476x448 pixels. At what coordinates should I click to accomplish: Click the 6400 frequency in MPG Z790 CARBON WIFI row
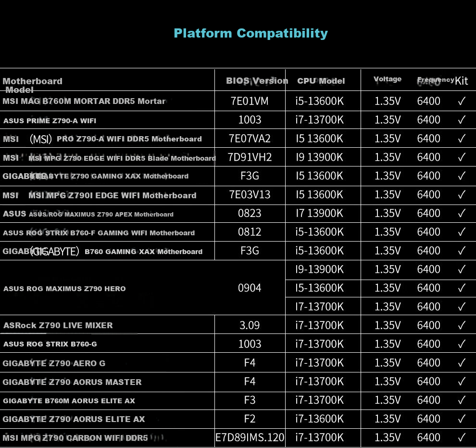[x=429, y=438]
